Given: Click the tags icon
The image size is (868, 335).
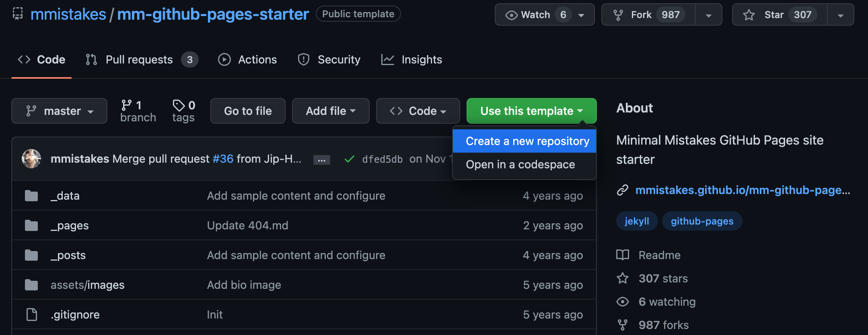Looking at the screenshot, I should (x=178, y=105).
